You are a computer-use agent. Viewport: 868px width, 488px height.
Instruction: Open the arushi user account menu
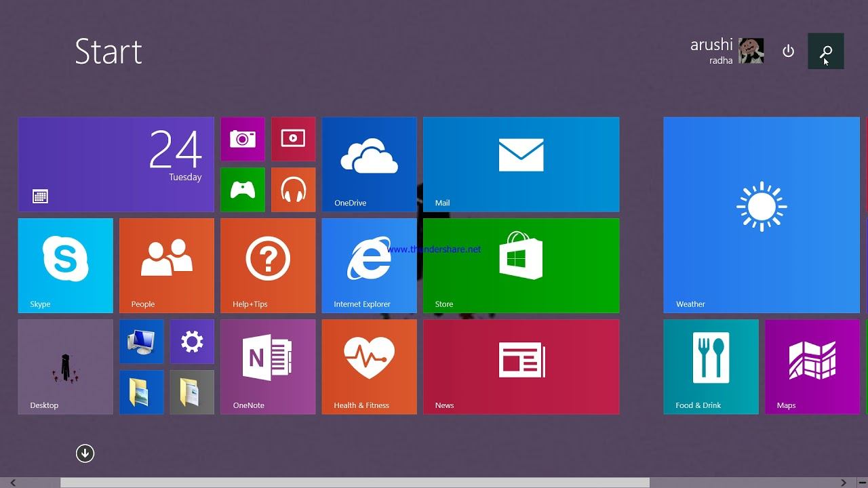(727, 51)
